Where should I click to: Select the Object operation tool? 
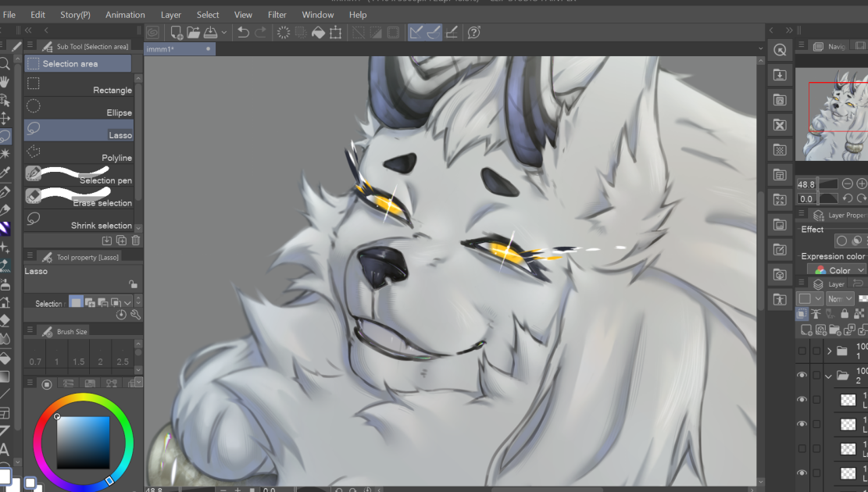5,100
